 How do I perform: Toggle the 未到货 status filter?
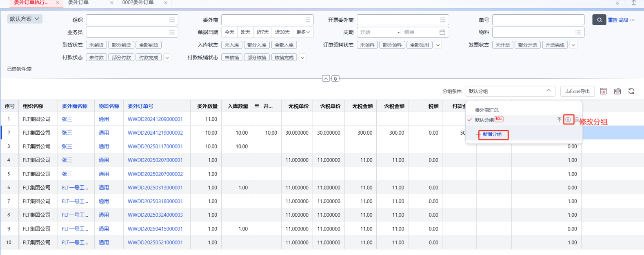(x=96, y=45)
